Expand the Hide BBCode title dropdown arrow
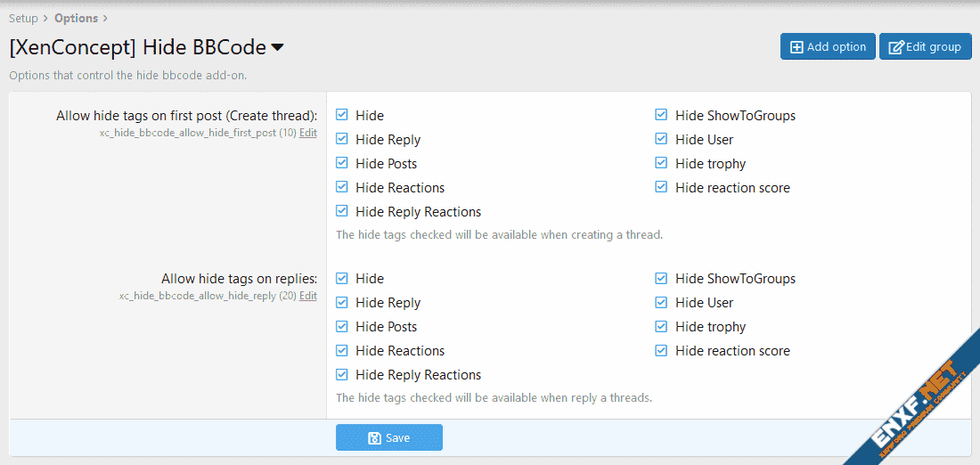 (277, 47)
